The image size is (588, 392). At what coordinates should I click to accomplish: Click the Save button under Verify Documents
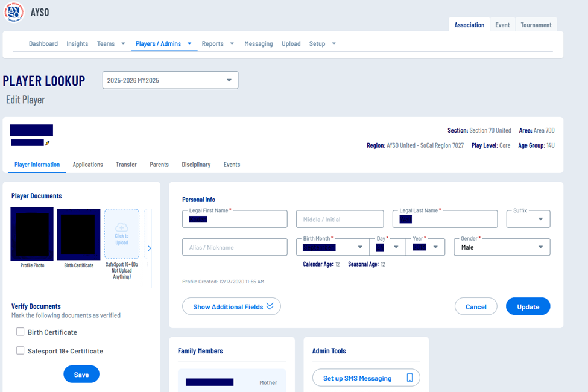tap(81, 375)
